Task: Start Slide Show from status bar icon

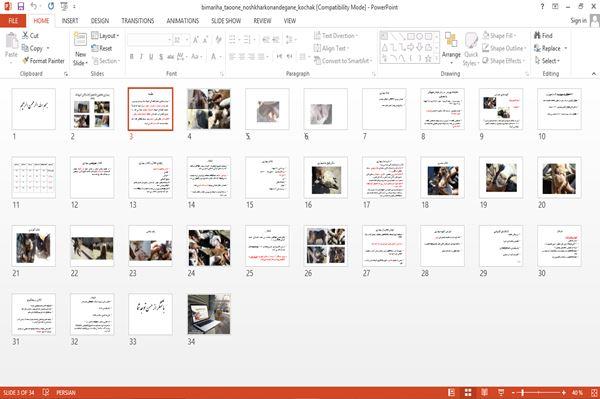Action: 501,392
